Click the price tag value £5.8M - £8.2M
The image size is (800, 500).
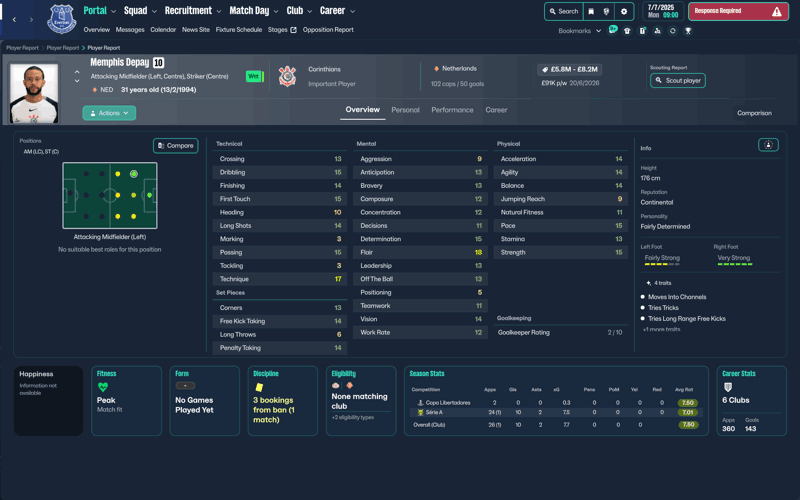coord(569,69)
